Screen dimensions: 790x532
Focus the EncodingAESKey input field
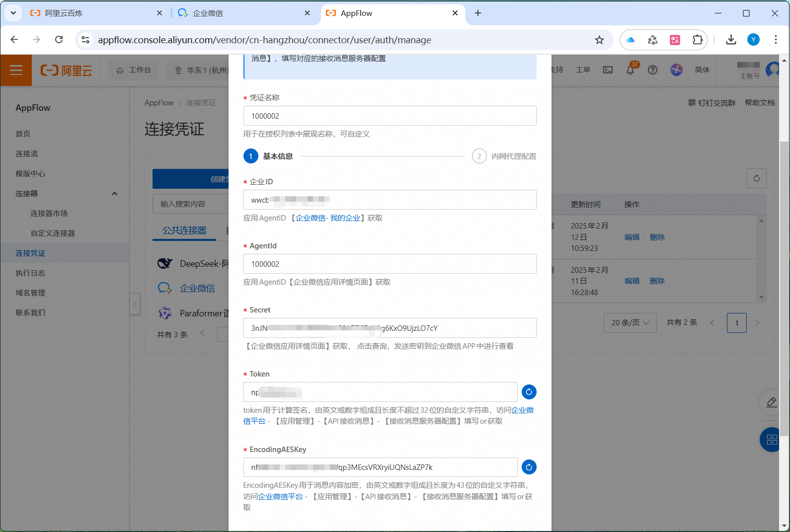tap(380, 467)
